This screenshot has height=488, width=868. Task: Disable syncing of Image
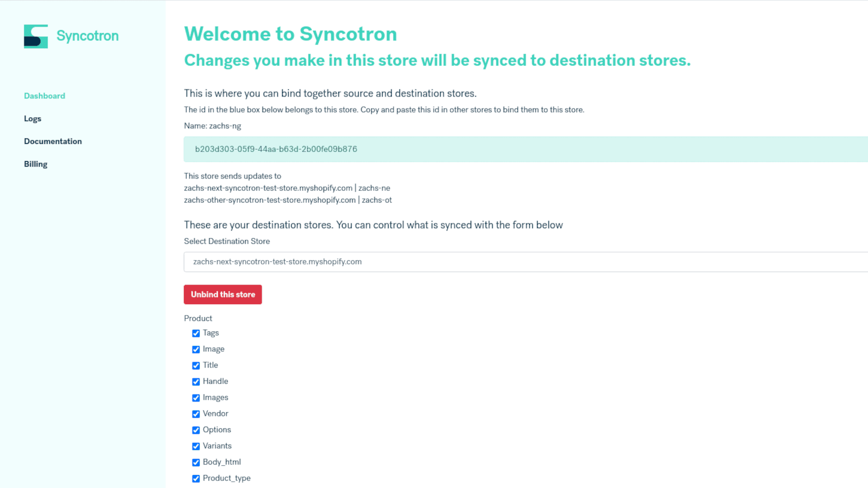point(196,349)
